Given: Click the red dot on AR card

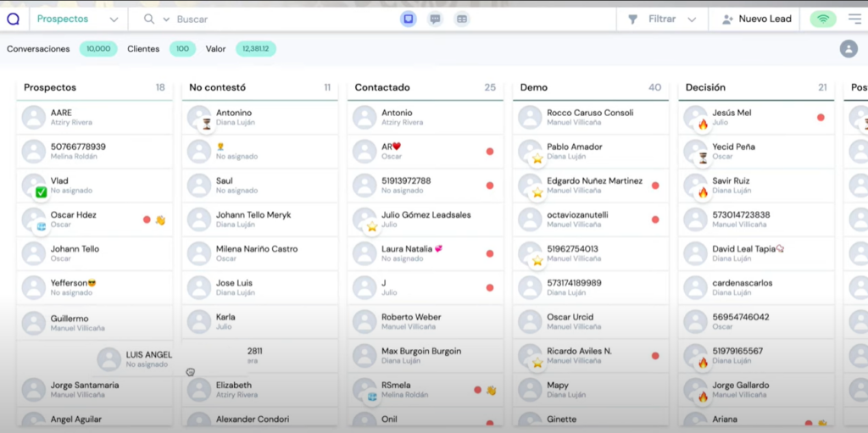Looking at the screenshot, I should (x=490, y=151).
